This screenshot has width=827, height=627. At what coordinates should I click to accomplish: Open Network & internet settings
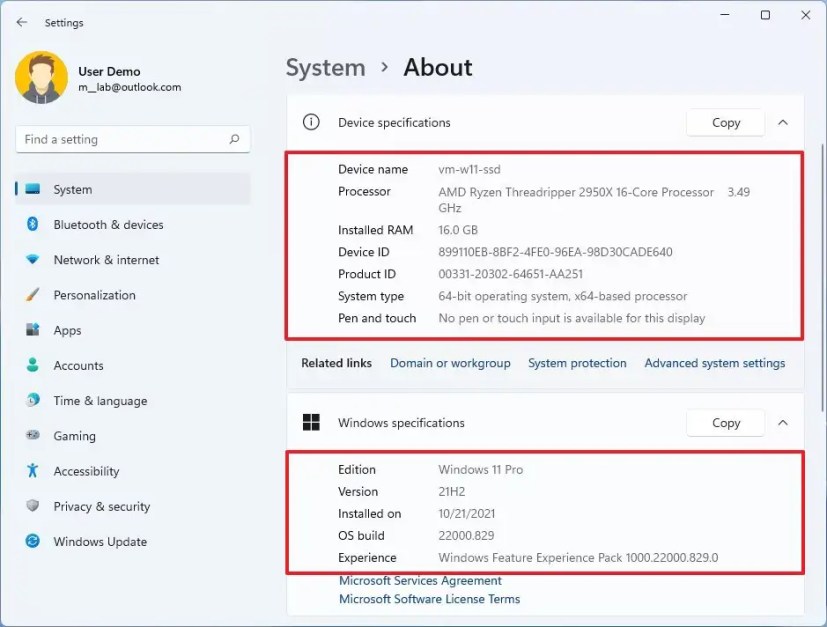[133, 259]
